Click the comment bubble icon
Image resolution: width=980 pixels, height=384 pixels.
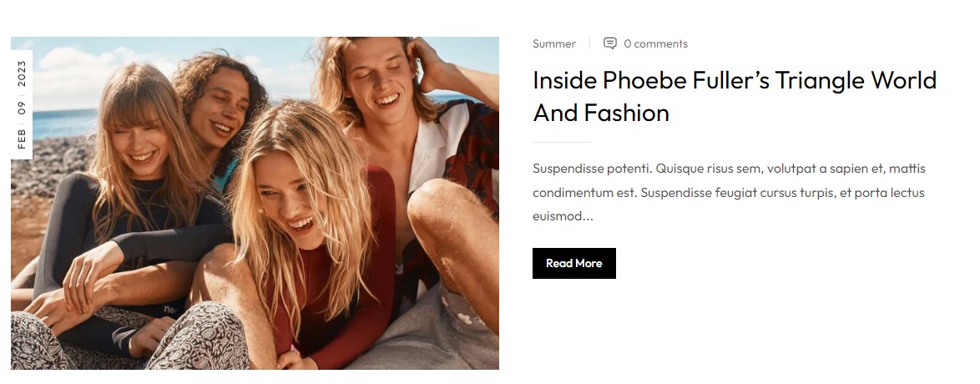pyautogui.click(x=609, y=43)
